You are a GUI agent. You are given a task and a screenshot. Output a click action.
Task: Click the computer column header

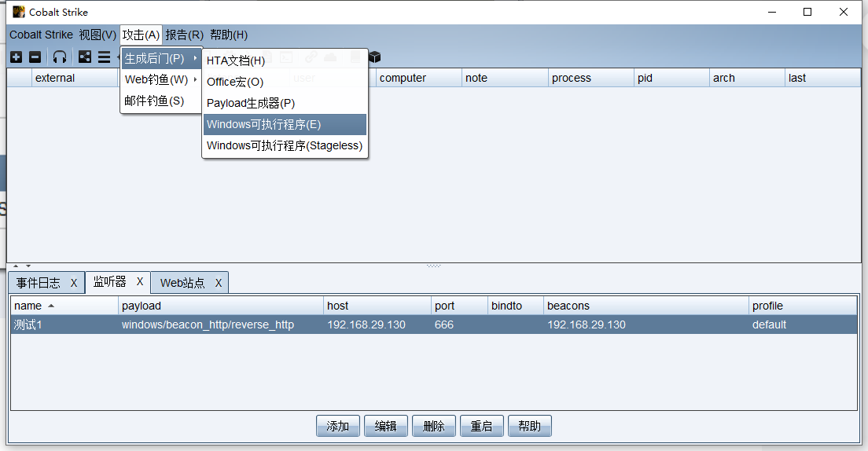[419, 78]
